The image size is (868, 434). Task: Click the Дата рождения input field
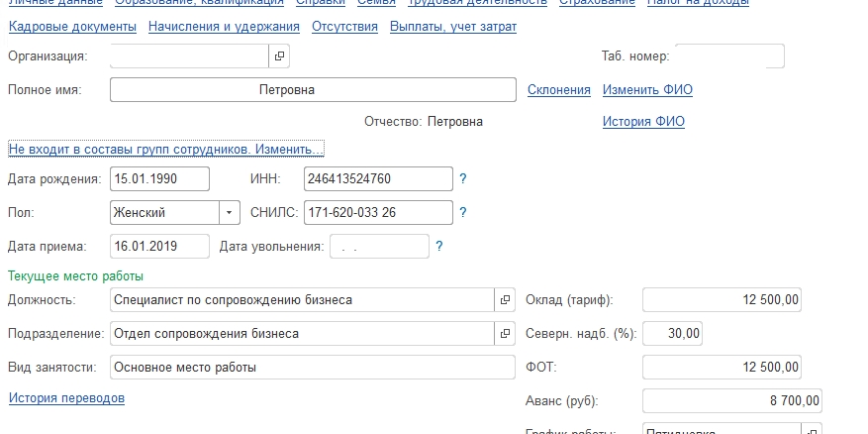pos(159,179)
